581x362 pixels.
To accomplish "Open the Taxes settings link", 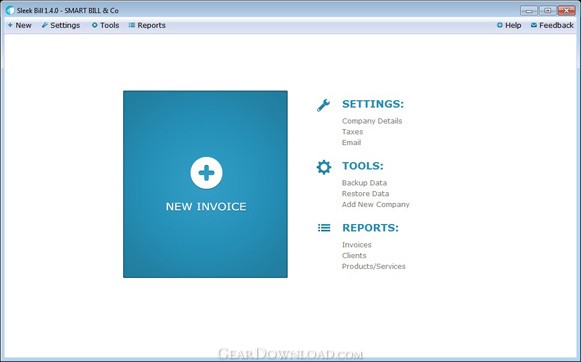I will [x=352, y=132].
